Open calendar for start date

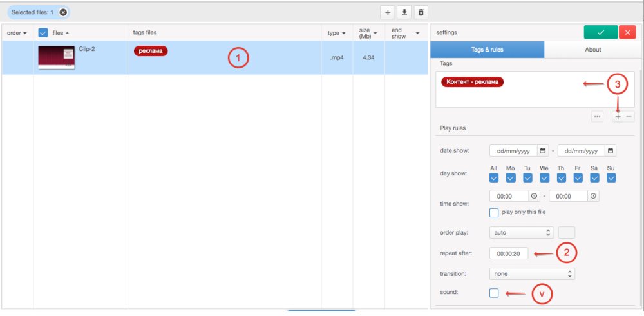tap(542, 151)
